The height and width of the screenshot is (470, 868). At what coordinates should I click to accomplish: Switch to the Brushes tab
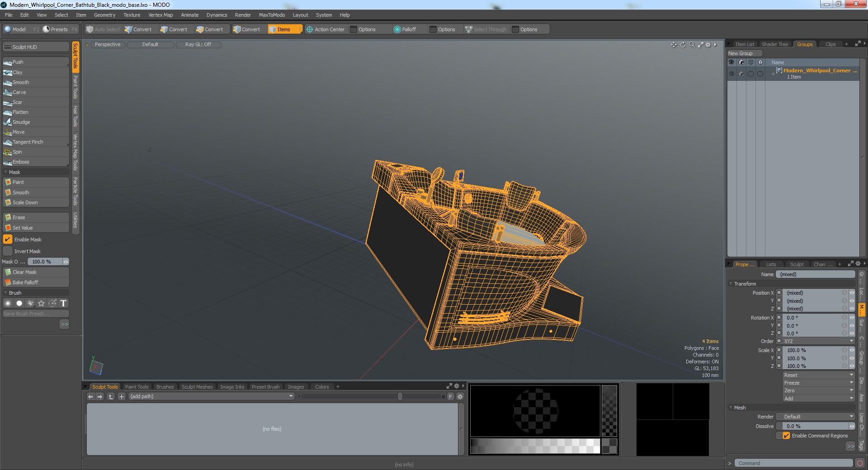165,387
